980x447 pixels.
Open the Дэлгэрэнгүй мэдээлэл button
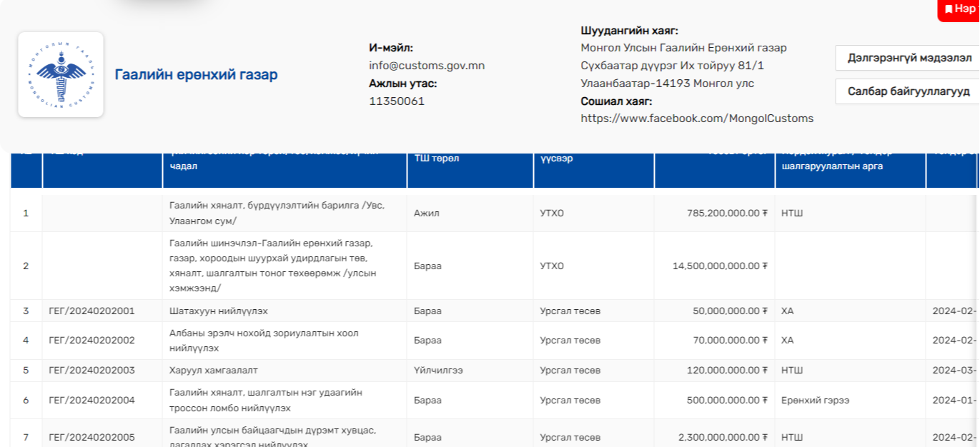909,58
